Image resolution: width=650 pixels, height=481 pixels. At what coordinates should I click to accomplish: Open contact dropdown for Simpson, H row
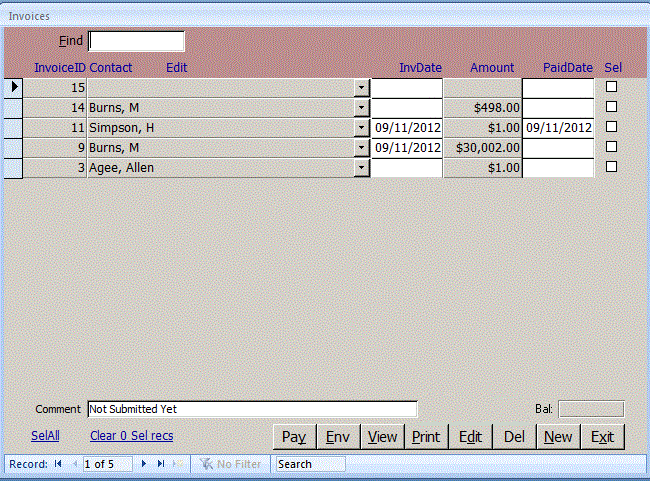click(x=361, y=128)
